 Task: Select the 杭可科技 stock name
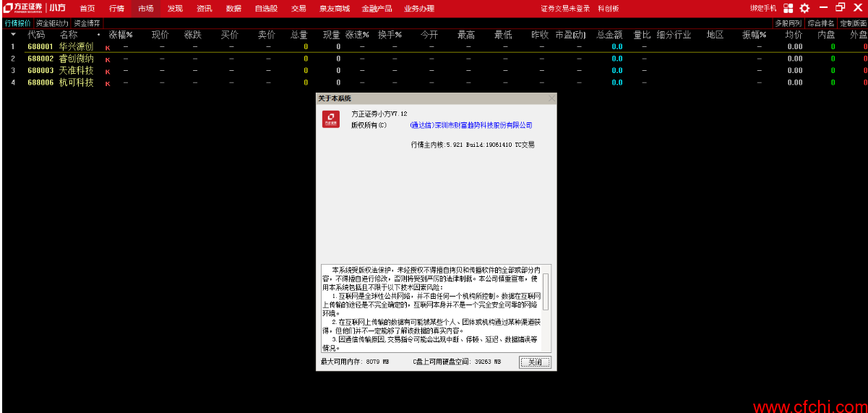point(77,82)
